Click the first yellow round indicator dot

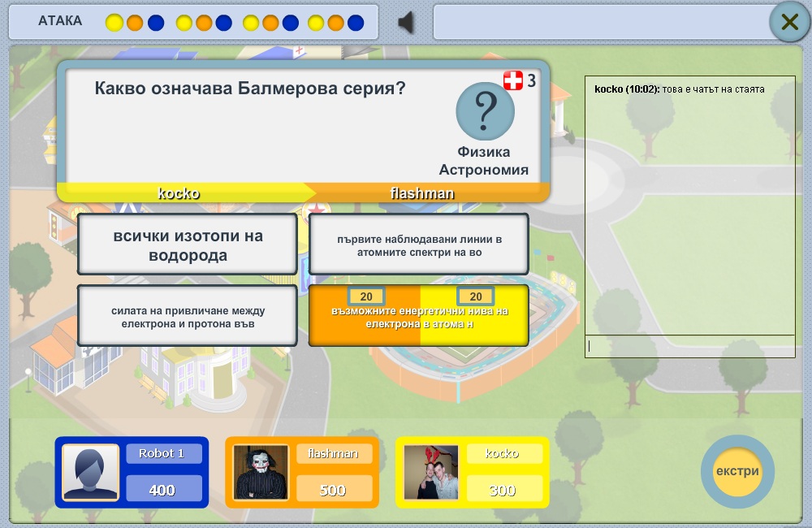[x=114, y=22]
